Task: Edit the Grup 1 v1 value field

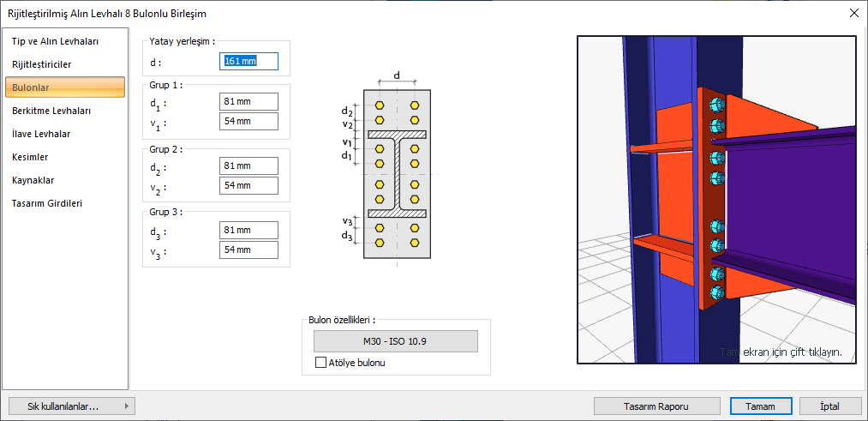Action: click(248, 121)
